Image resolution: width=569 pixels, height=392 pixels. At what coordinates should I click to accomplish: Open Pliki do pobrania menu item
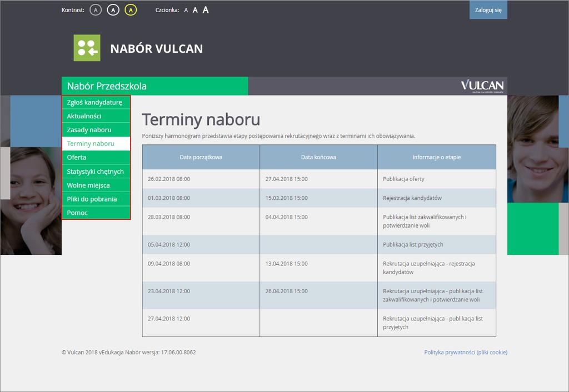[x=96, y=199]
